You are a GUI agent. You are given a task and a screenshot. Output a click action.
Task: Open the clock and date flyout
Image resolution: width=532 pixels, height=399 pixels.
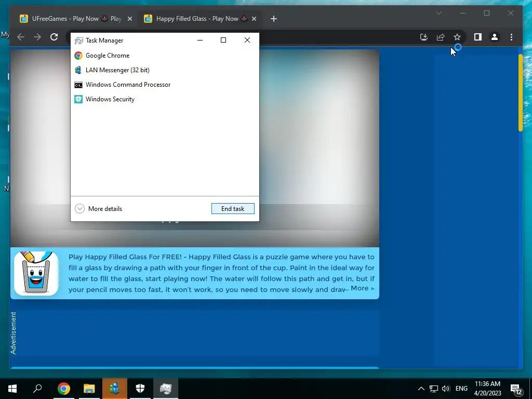pyautogui.click(x=487, y=389)
